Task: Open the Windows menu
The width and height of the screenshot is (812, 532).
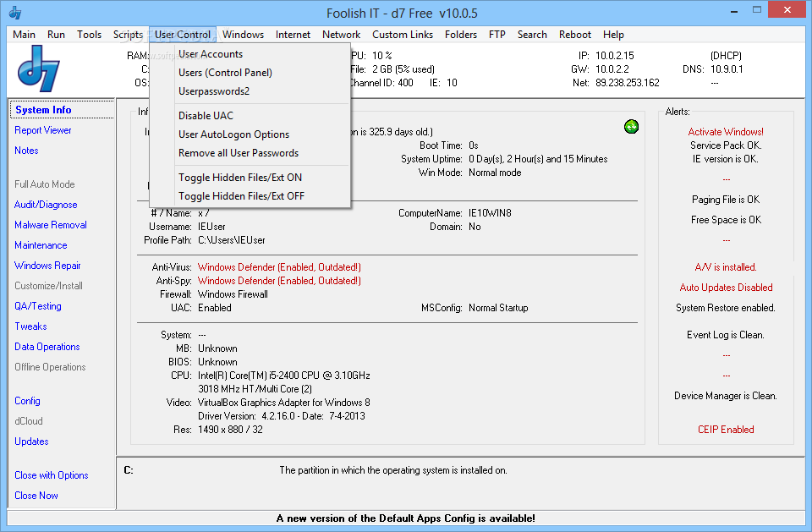Action: pyautogui.click(x=243, y=35)
